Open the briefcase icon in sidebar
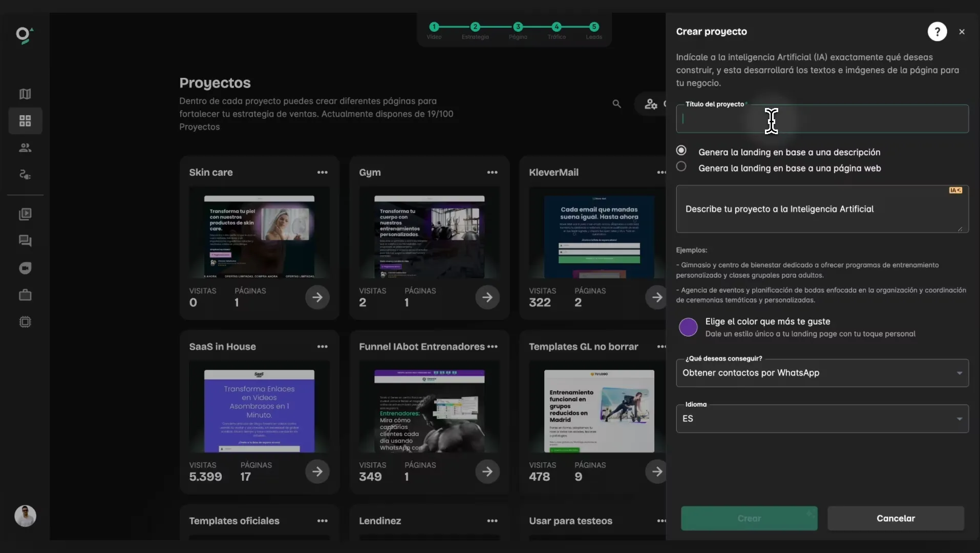 coord(25,295)
